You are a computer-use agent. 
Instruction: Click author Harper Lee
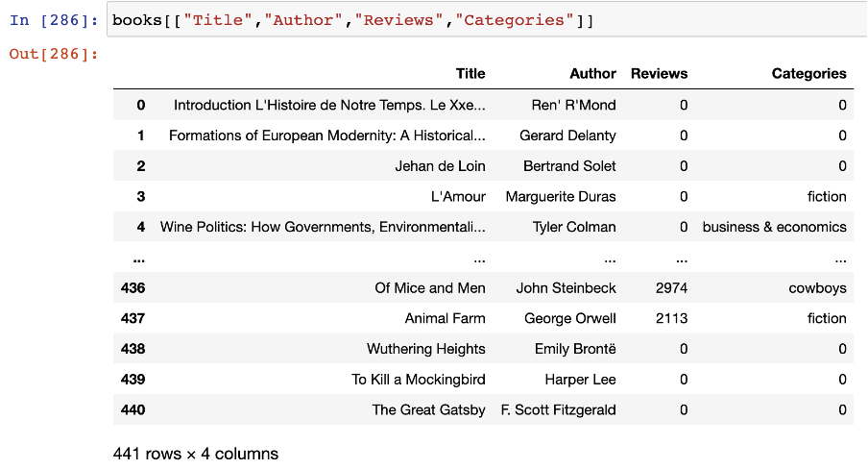point(580,380)
